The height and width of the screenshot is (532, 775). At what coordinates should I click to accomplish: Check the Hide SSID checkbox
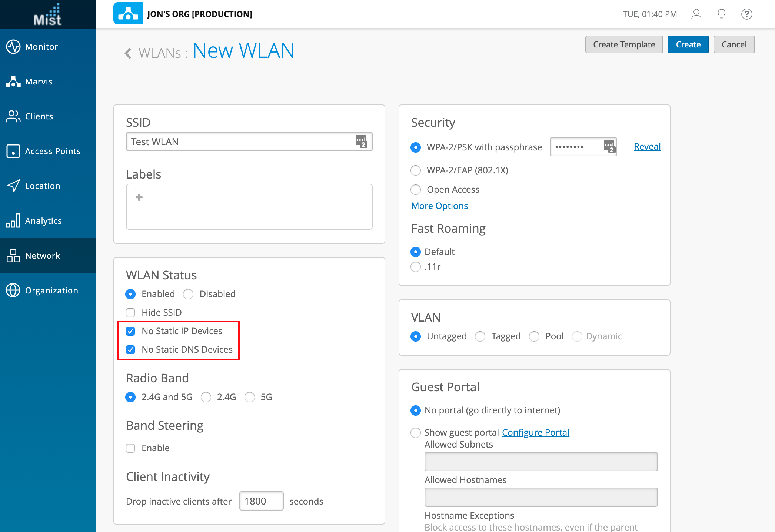(x=130, y=313)
